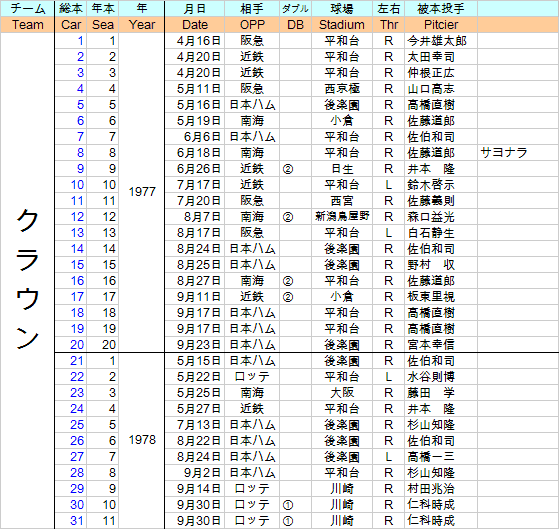The height and width of the screenshot is (529, 559).
Task: Select pitcher 太田幸司 cell
Action: click(x=441, y=57)
